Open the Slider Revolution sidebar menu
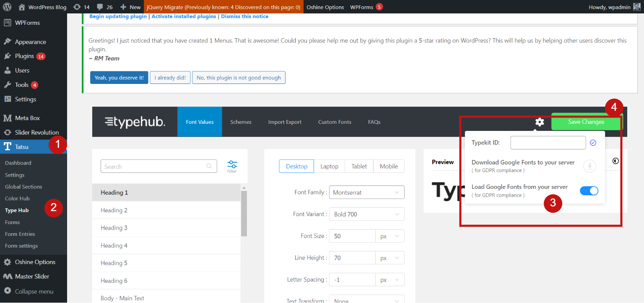 tap(34, 132)
